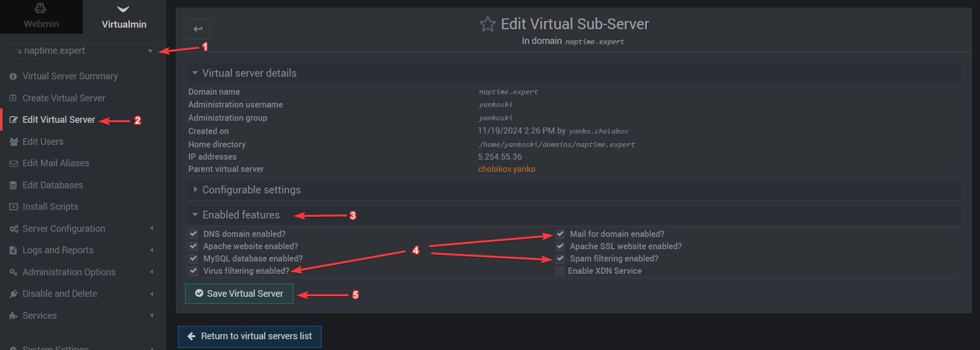Toggle the Spam filtering enabled checkbox

560,258
